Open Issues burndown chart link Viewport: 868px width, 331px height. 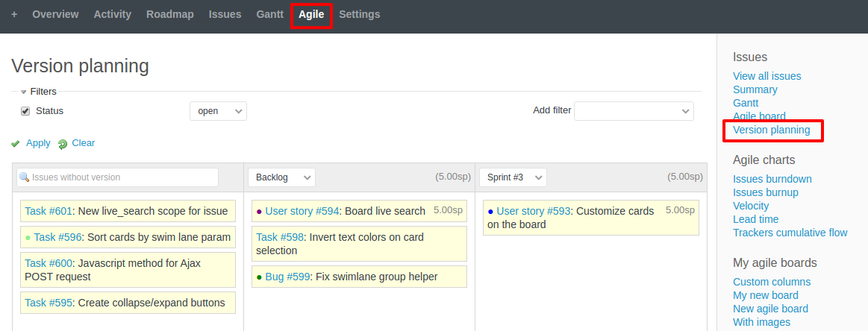coord(772,179)
